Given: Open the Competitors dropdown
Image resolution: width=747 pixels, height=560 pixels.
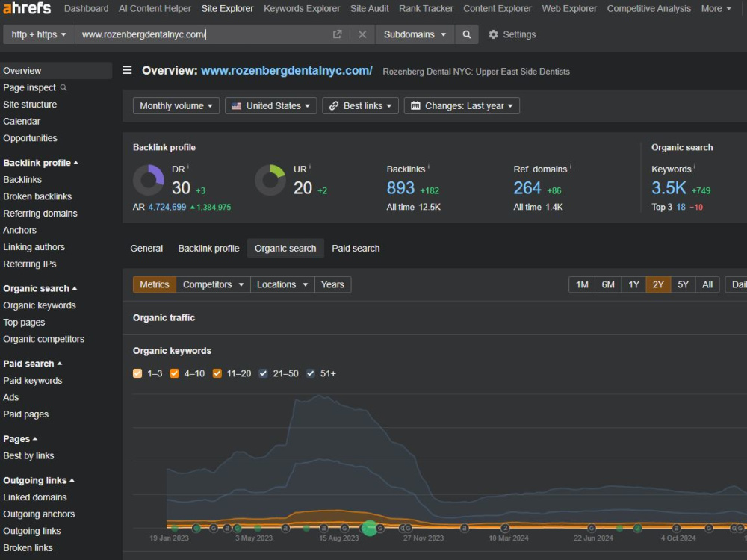Looking at the screenshot, I should coord(213,284).
